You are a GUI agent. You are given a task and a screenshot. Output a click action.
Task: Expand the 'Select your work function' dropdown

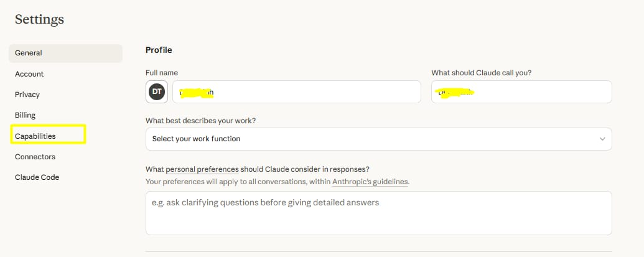(x=379, y=139)
